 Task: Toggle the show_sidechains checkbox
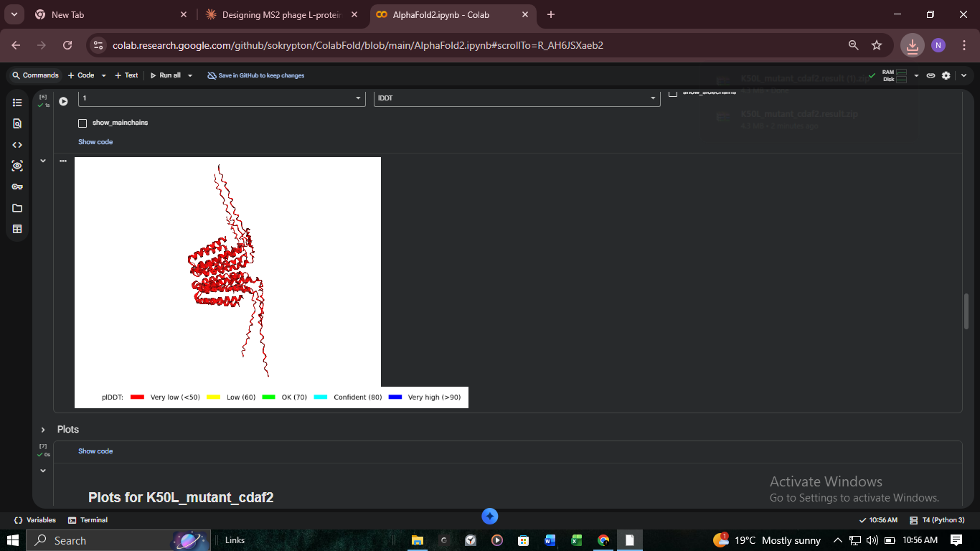click(x=673, y=93)
